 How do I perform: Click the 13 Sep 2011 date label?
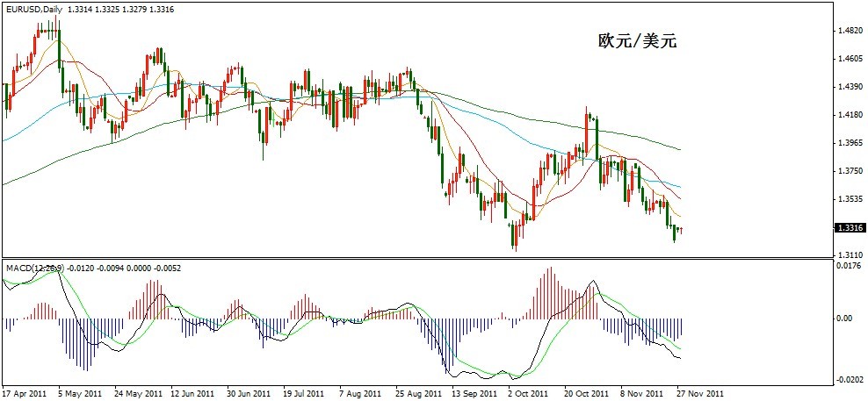coord(474,394)
